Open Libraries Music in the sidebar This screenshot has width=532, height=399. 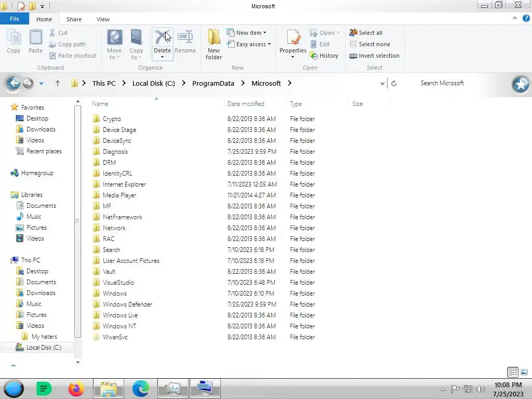click(29, 217)
